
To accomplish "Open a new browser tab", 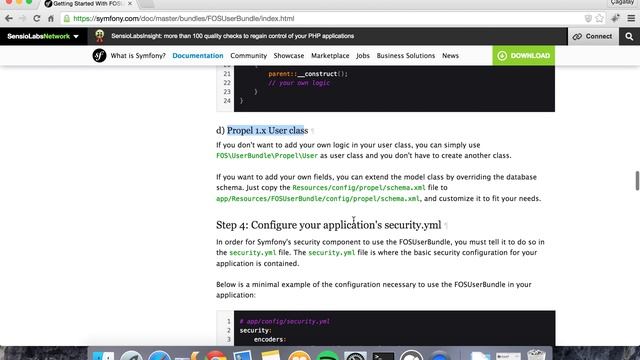I will (x=147, y=4).
